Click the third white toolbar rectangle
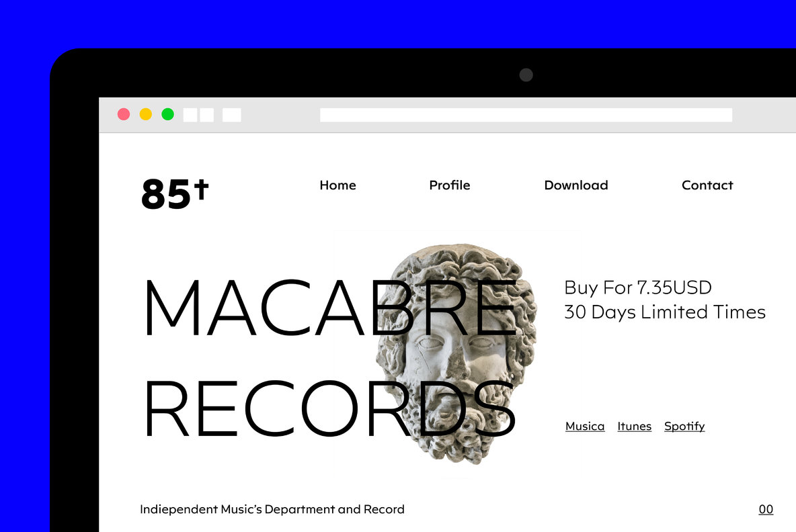The image size is (796, 532). (231, 115)
